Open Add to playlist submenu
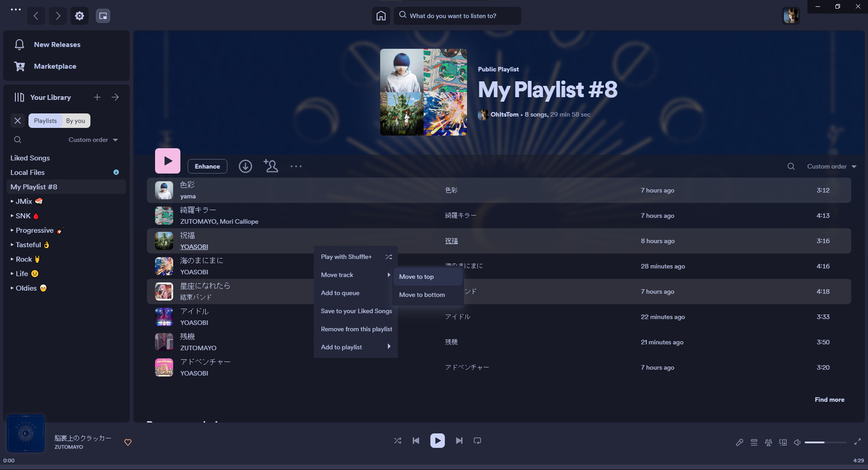This screenshot has height=470, width=868. tap(356, 347)
